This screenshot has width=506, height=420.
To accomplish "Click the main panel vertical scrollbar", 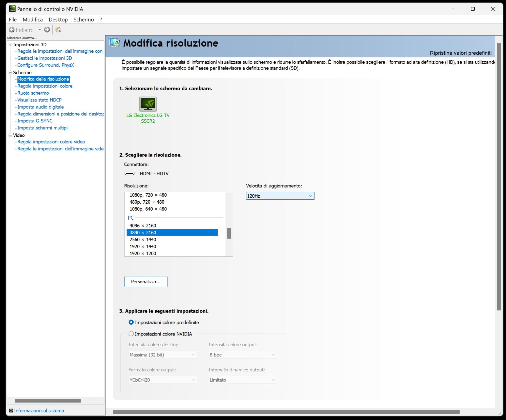I will (499, 177).
